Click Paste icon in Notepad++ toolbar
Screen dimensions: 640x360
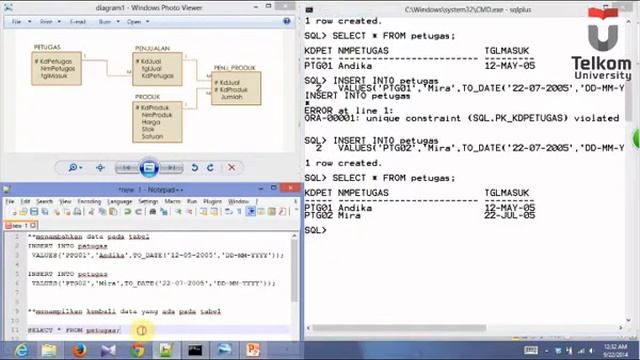[113, 211]
